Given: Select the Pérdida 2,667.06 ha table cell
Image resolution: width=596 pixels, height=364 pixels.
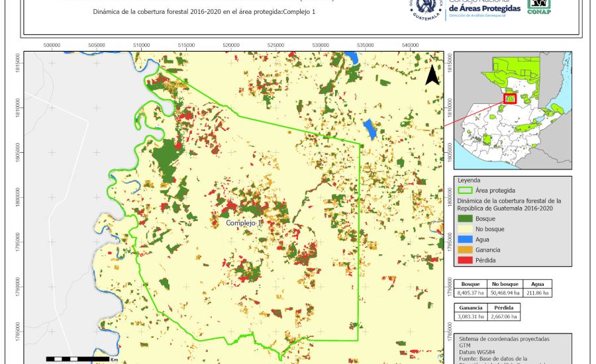Looking at the screenshot, I should 505,317.
